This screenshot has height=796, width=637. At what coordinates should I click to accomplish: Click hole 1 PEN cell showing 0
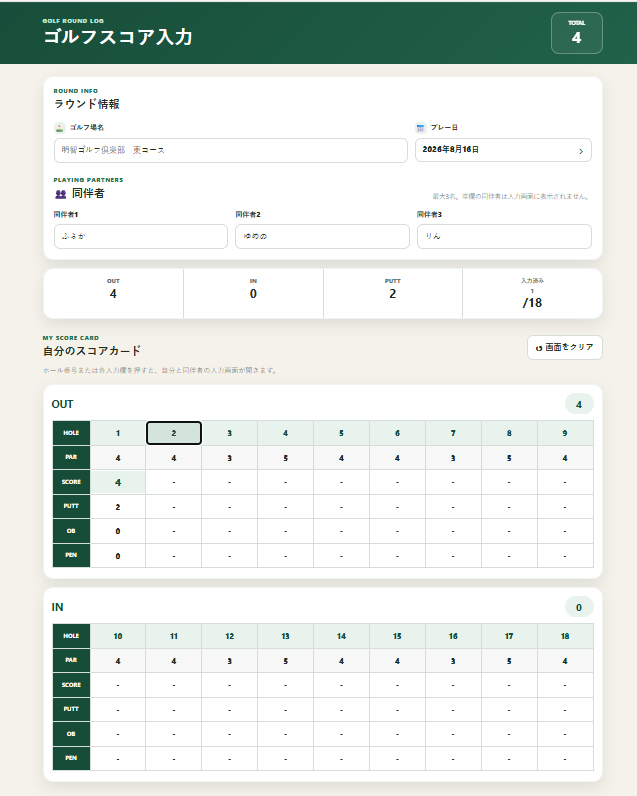point(118,556)
